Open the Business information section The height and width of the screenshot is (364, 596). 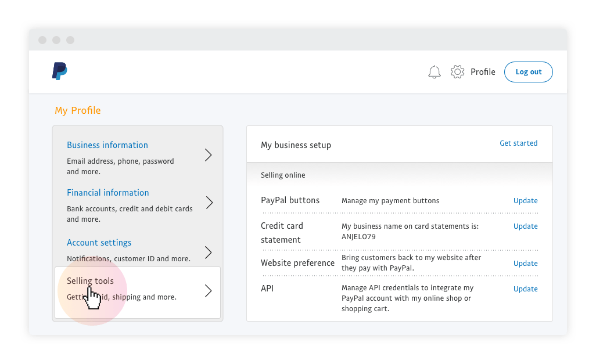(107, 145)
